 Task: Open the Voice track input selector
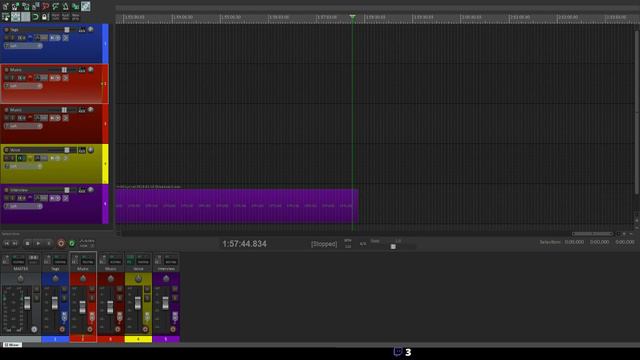pos(23,166)
